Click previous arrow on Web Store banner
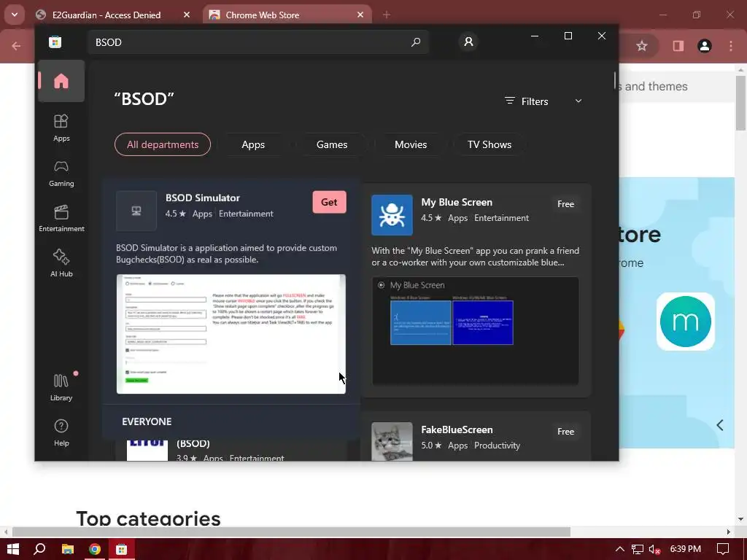The width and height of the screenshot is (747, 560). pyautogui.click(x=720, y=425)
